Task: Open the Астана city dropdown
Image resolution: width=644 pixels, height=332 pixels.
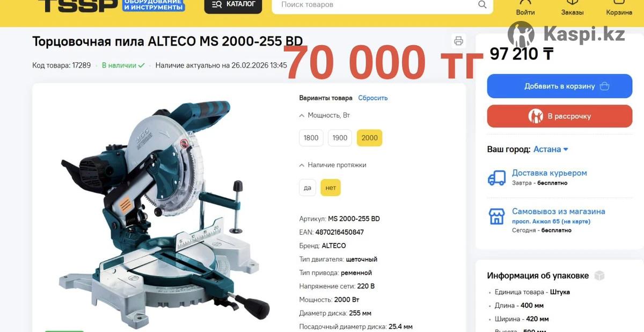Action: pos(551,149)
